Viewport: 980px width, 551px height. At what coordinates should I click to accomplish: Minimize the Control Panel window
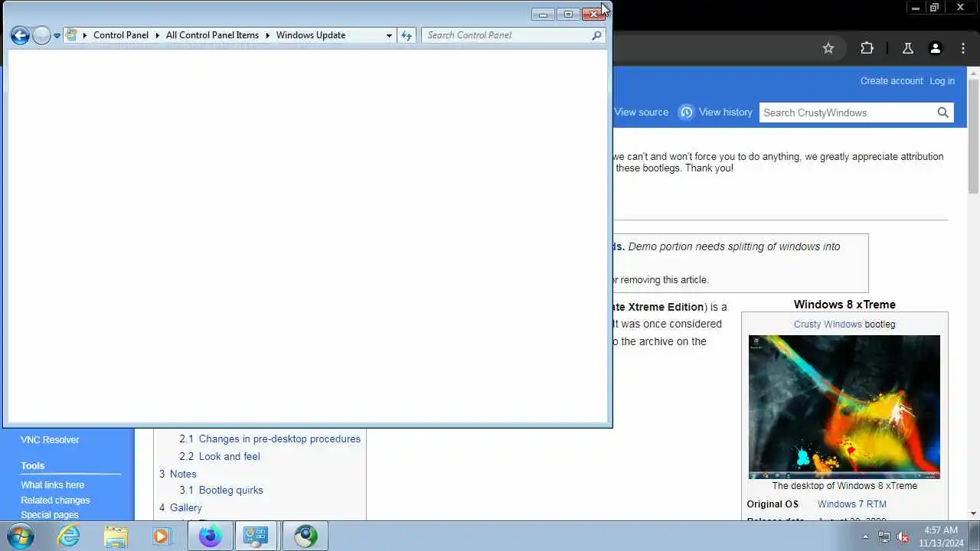543,14
